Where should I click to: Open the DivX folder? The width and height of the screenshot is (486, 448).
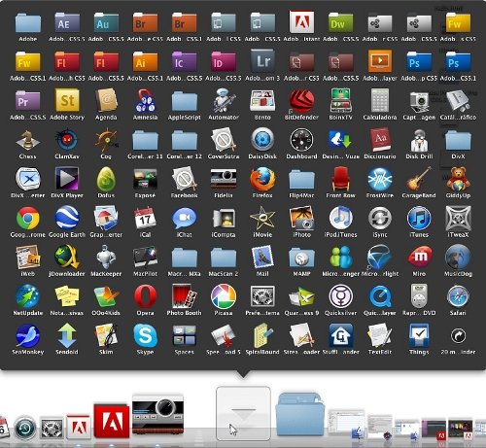coord(458,140)
